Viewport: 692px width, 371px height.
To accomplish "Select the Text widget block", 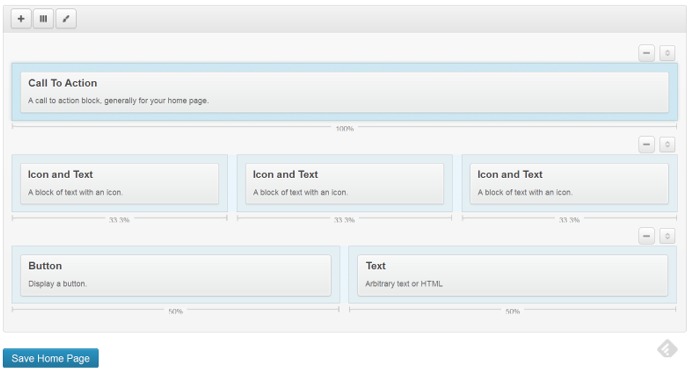I will [512, 275].
